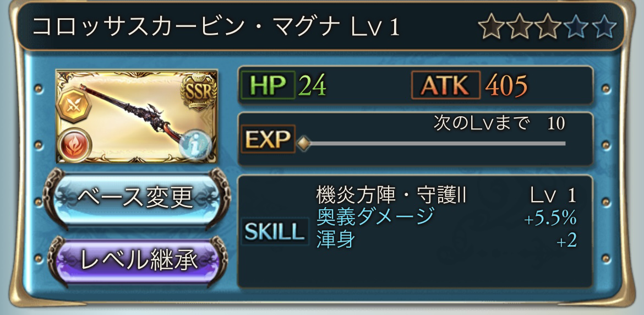Click the SKILL label badge
Viewport: 644px width, 315px height.
(x=275, y=232)
